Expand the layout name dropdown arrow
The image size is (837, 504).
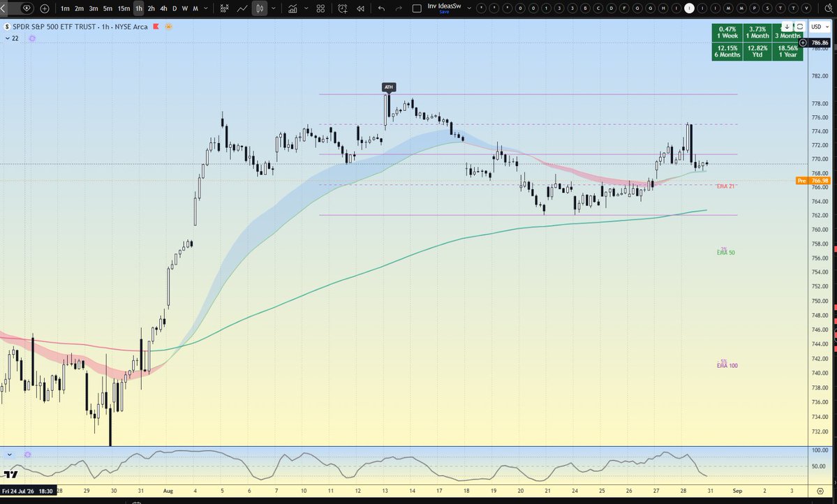(x=469, y=8)
